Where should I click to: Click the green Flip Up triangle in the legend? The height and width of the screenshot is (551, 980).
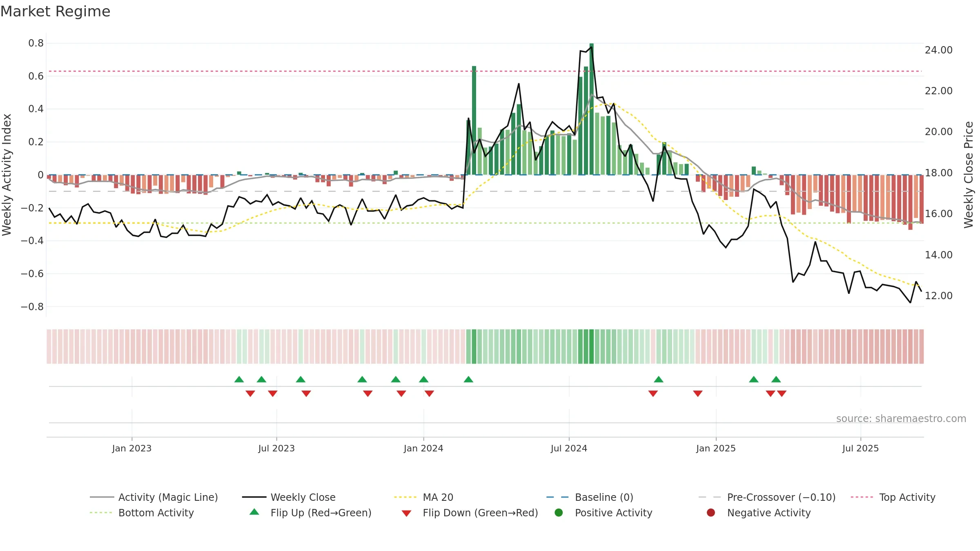coord(254,512)
